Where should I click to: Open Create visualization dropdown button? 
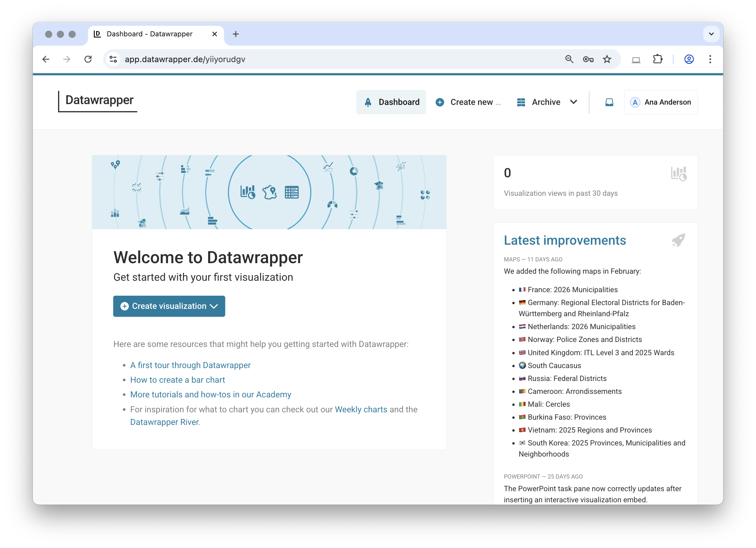click(x=169, y=306)
